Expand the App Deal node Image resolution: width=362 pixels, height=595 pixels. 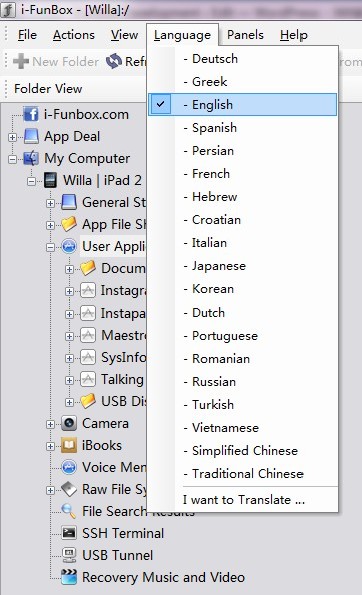click(13, 137)
